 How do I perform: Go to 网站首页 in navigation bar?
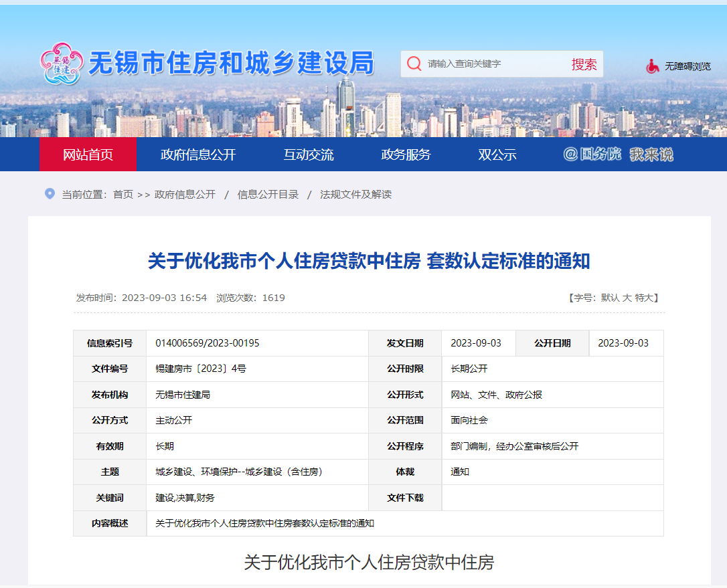pyautogui.click(x=88, y=155)
